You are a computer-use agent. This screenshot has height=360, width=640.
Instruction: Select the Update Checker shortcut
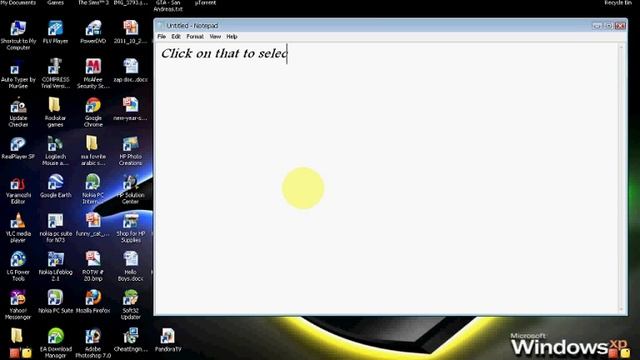click(18, 106)
